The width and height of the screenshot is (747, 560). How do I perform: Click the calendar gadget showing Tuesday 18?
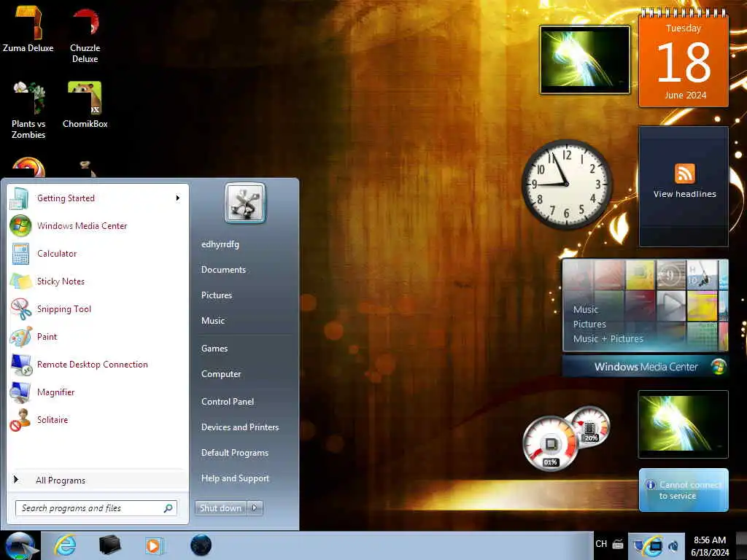point(683,58)
